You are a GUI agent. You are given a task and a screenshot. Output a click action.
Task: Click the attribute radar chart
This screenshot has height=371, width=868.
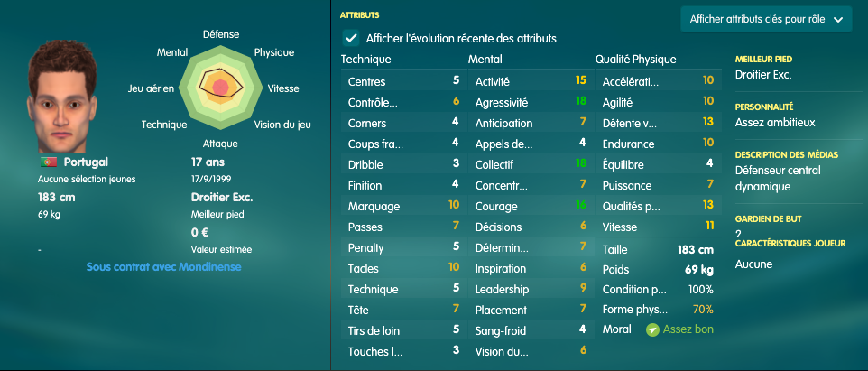[221, 87]
